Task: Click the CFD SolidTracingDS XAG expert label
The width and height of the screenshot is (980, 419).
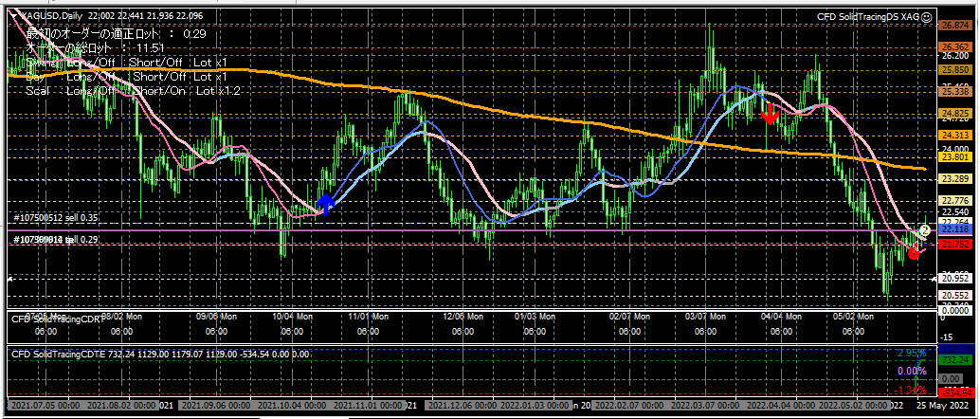Action: (867, 17)
